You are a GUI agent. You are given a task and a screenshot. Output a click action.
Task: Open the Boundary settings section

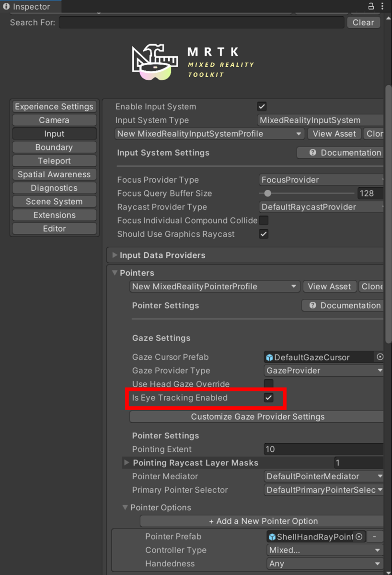pyautogui.click(x=54, y=147)
